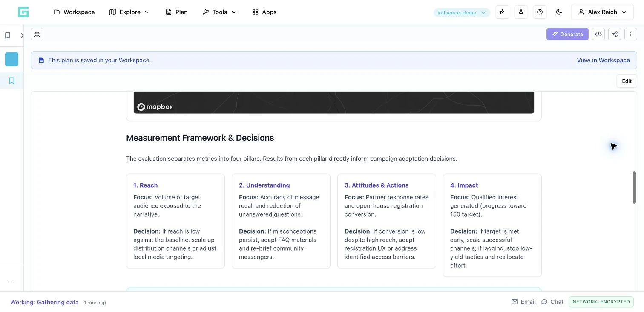Open the influence-demo environment dropdown
The width and height of the screenshot is (644, 312).
pos(462,12)
